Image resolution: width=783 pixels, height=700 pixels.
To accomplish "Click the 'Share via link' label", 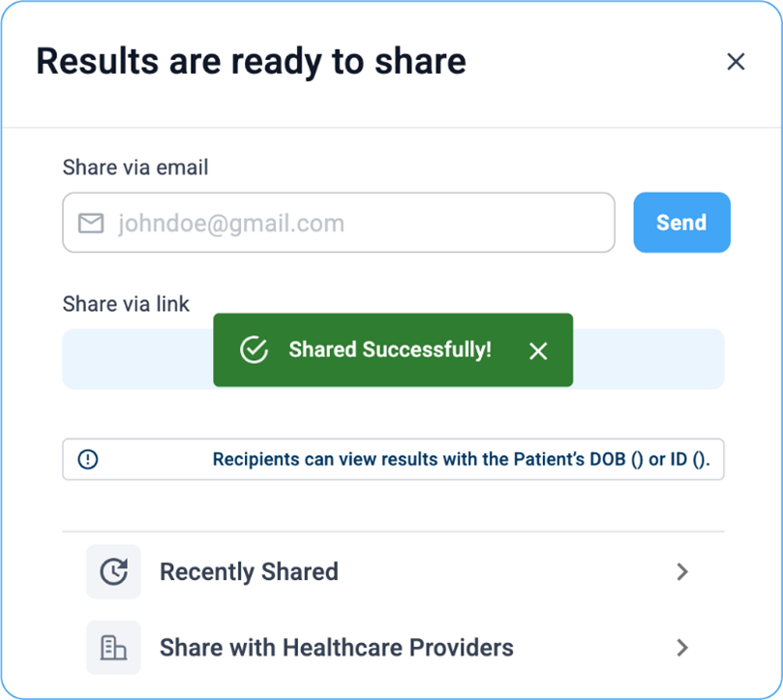I will tap(126, 304).
